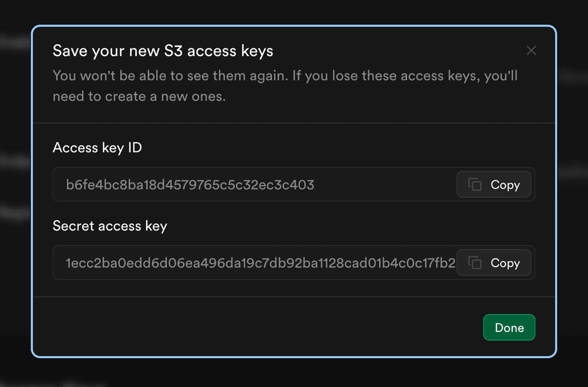Click the Copy button in the bottom key row
This screenshot has height=387, width=588.
click(x=493, y=263)
